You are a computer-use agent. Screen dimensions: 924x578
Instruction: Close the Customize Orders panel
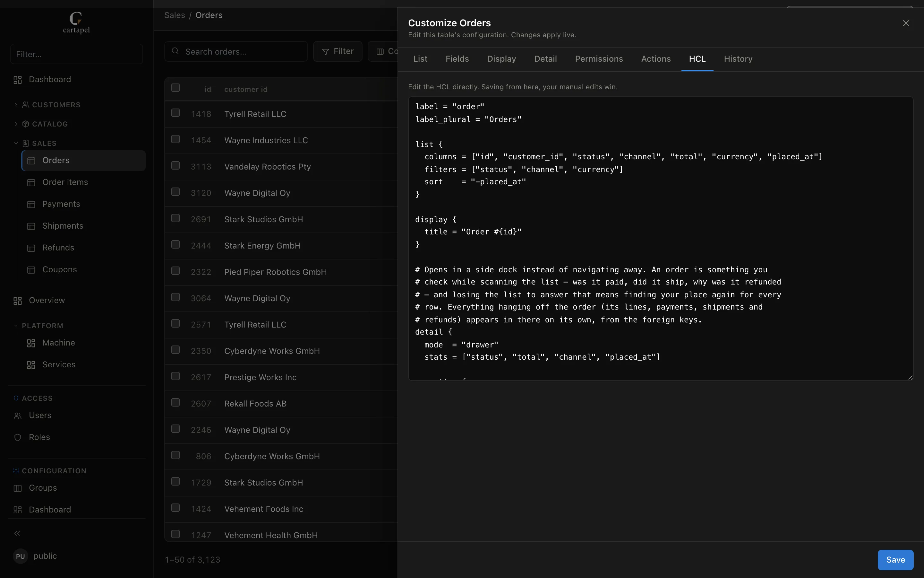906,23
